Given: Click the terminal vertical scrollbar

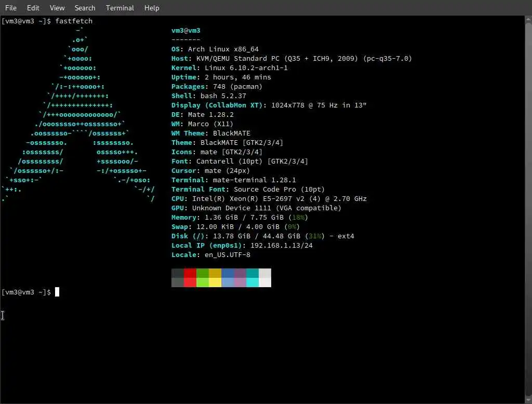Looking at the screenshot, I should pos(528,209).
